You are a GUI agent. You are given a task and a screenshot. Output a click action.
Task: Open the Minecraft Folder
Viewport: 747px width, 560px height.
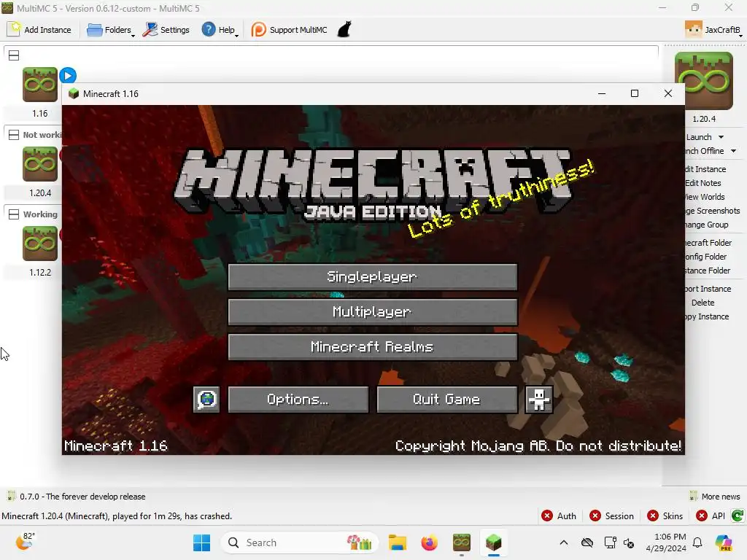(x=708, y=243)
